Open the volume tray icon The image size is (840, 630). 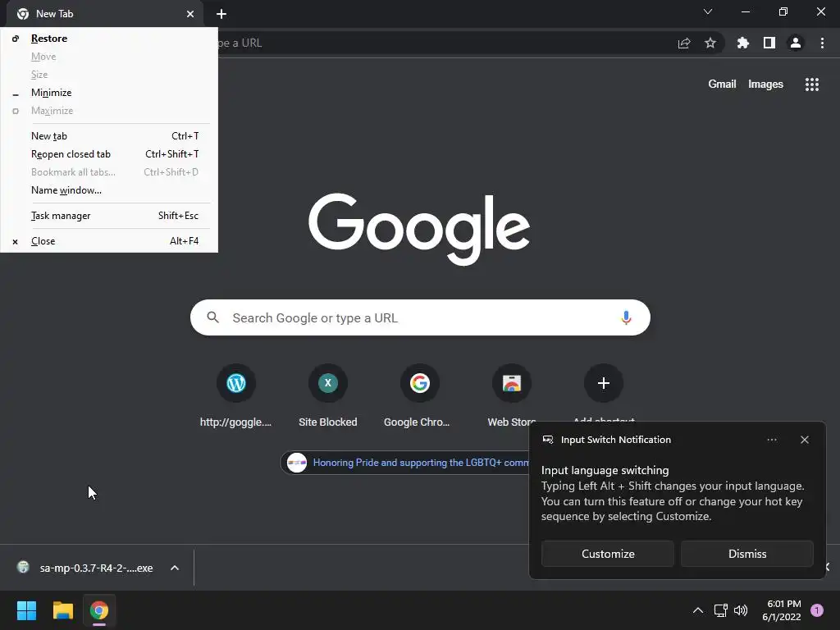pos(741,610)
